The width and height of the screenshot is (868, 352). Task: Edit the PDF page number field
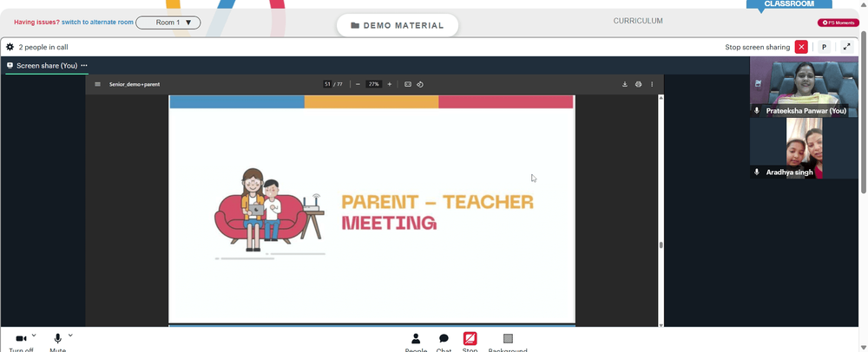pos(327,84)
